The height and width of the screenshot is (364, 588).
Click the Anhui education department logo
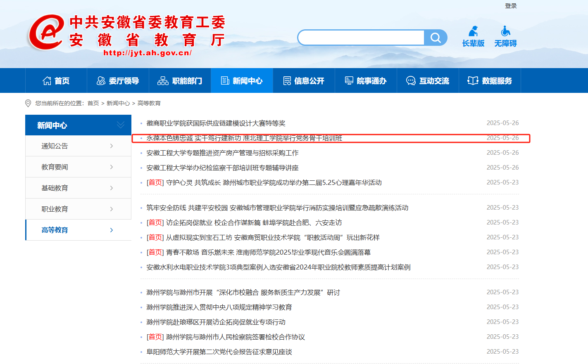click(x=45, y=33)
